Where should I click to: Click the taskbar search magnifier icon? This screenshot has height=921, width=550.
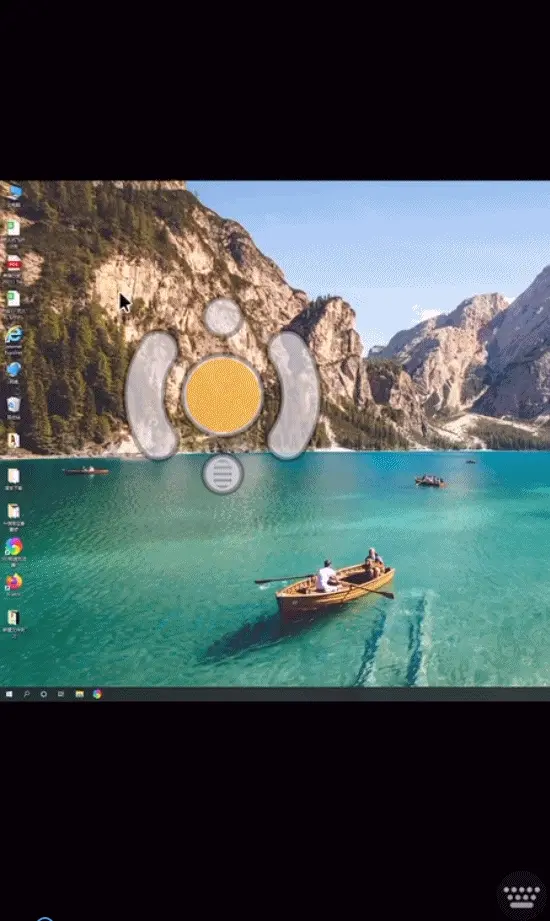pos(26,694)
